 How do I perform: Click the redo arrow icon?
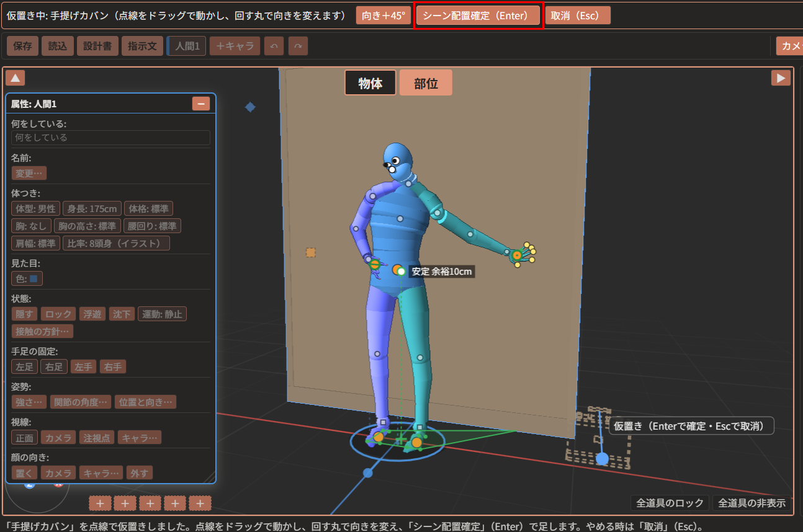click(298, 46)
